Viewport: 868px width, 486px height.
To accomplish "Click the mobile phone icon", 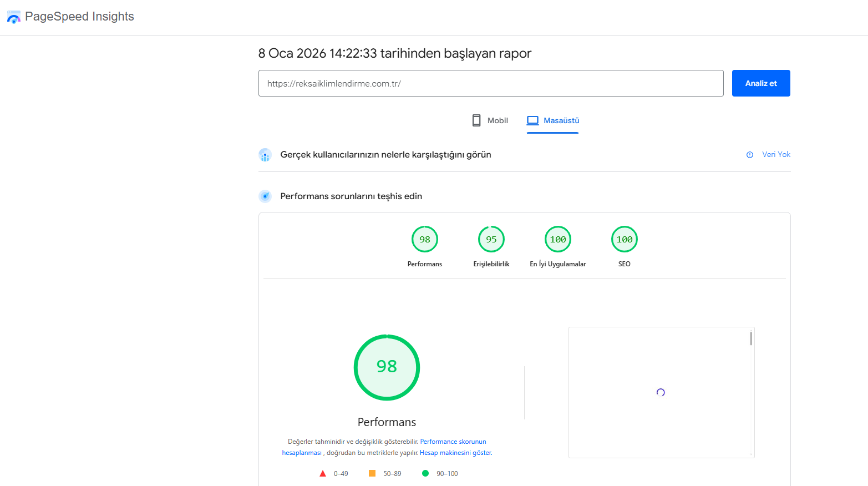I will click(476, 120).
